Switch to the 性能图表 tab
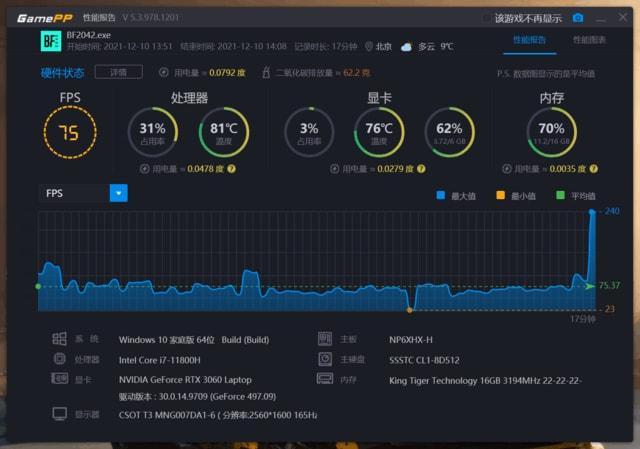Image resolution: width=640 pixels, height=449 pixels. [589, 40]
